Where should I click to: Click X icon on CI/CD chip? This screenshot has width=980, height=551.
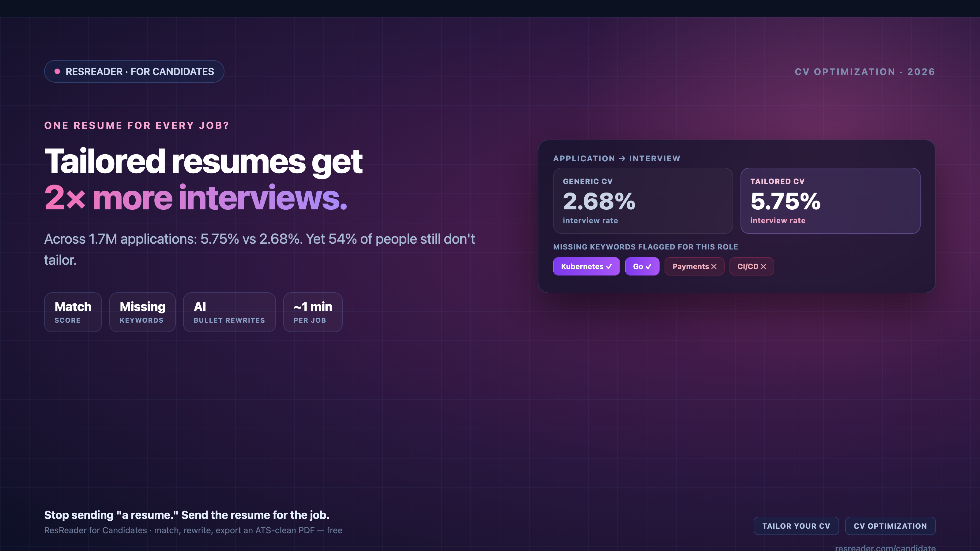(763, 267)
